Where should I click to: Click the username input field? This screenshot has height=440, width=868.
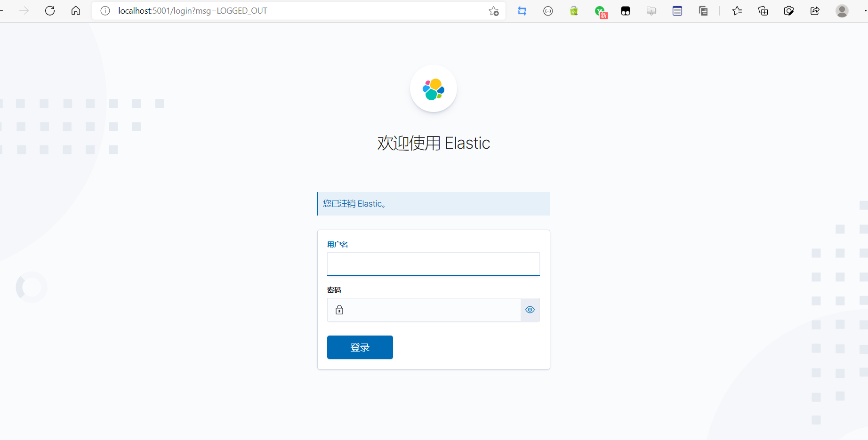(433, 264)
